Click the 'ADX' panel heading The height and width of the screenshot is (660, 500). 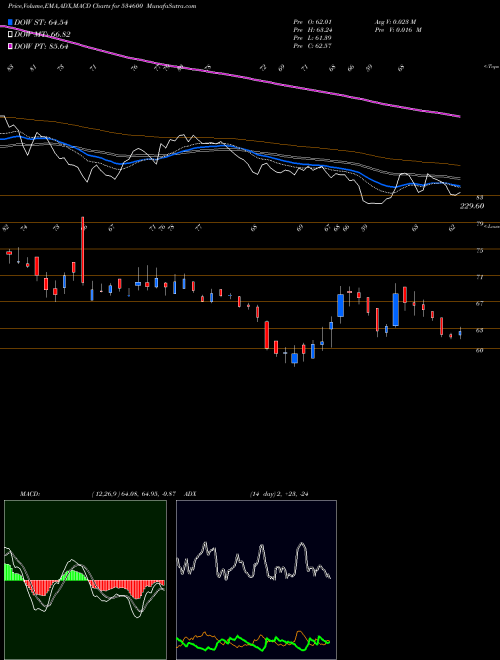point(190,494)
